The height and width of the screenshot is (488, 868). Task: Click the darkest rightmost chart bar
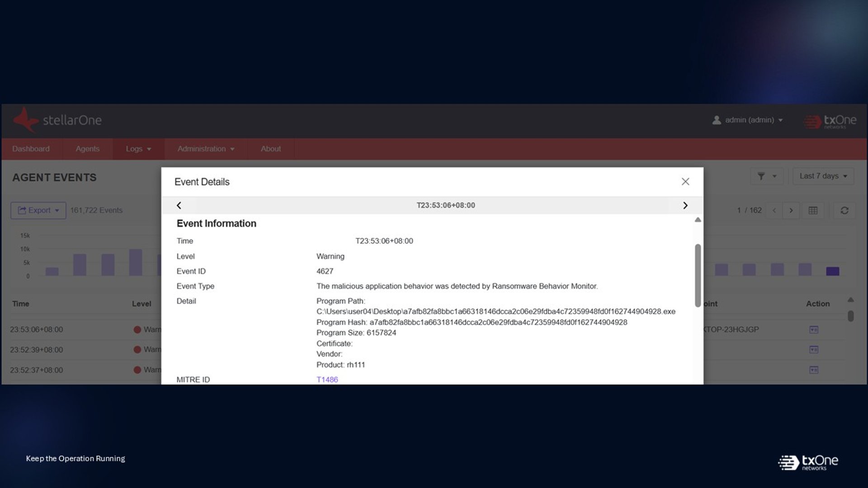[x=832, y=271]
